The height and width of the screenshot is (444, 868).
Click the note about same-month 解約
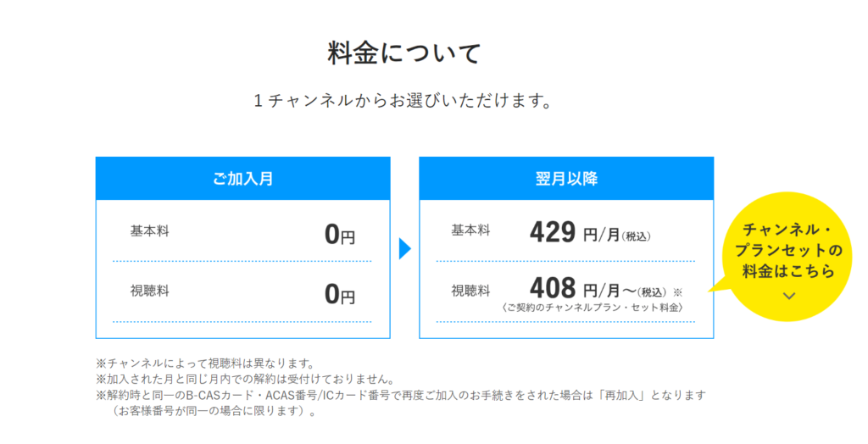(x=245, y=380)
